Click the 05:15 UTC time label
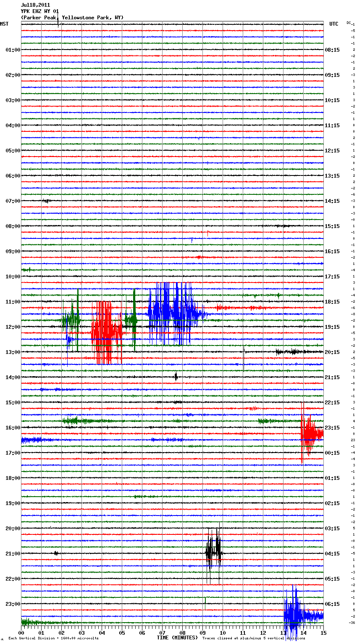Screen dimensions: 357x644 tap(332, 579)
